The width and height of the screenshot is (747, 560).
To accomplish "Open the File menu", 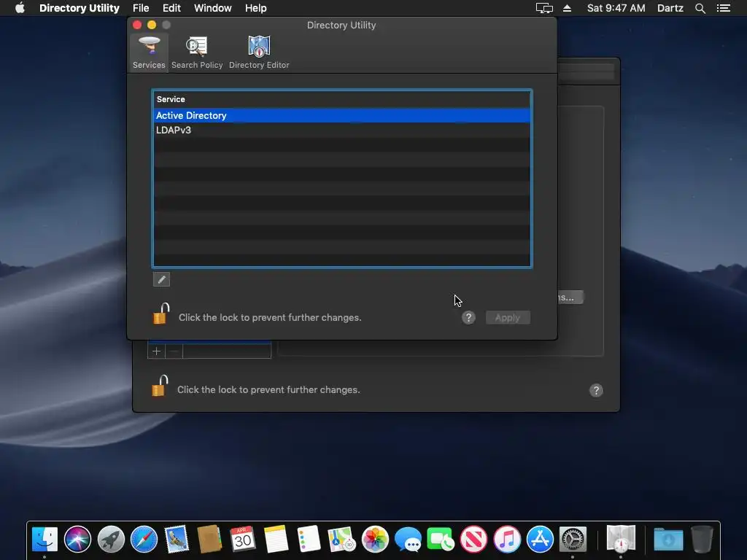I will 141,8.
